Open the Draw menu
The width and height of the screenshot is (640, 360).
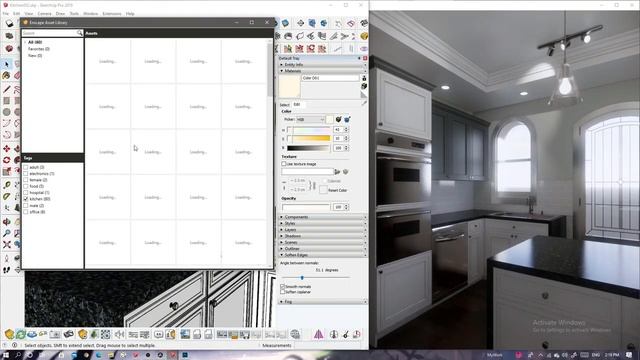coord(60,13)
